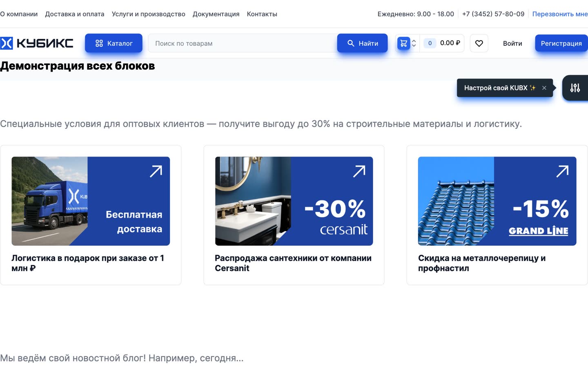Viewport: 588px width, 368px height.
Task: Open the Бесплатная доставка truck banner
Action: [91, 201]
